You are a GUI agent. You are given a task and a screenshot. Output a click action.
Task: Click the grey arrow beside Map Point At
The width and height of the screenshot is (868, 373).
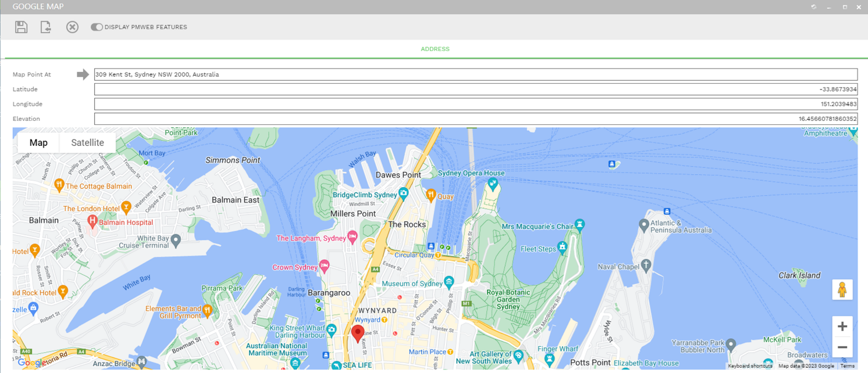83,74
